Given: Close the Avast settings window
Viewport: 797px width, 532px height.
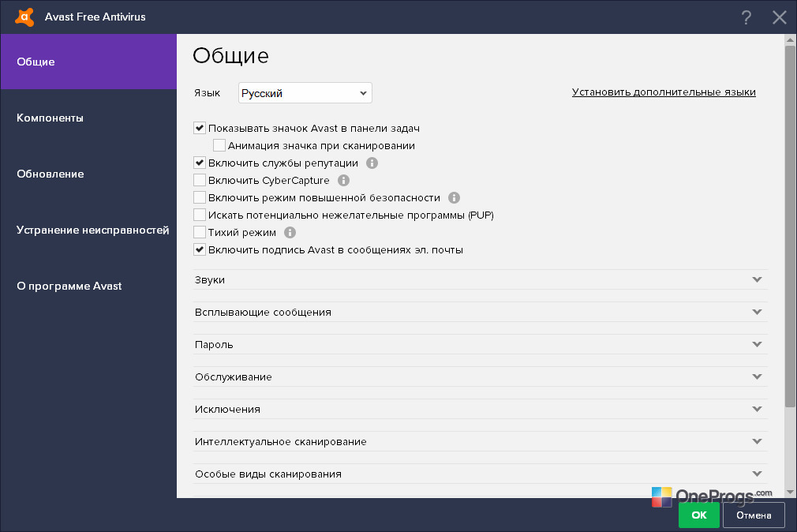Looking at the screenshot, I should [779, 17].
